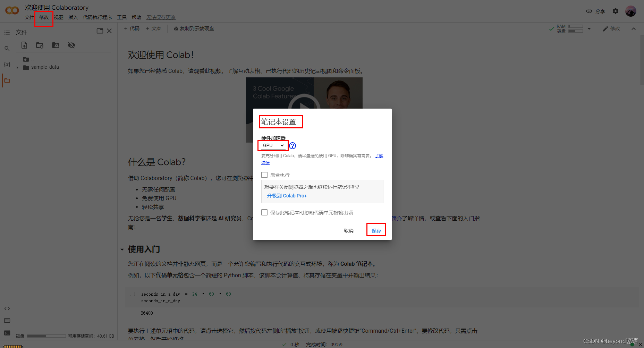The width and height of the screenshot is (644, 348).
Task: Open the settings gear icon
Action: tap(616, 11)
